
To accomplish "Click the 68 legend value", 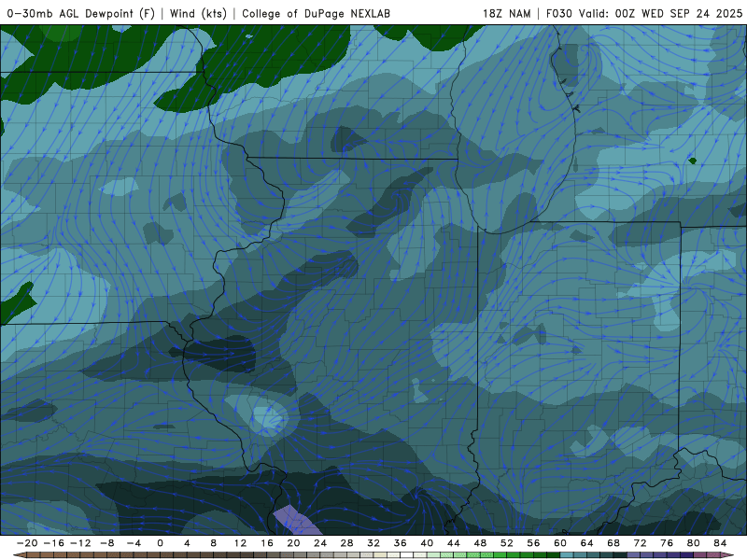I will coord(613,543).
